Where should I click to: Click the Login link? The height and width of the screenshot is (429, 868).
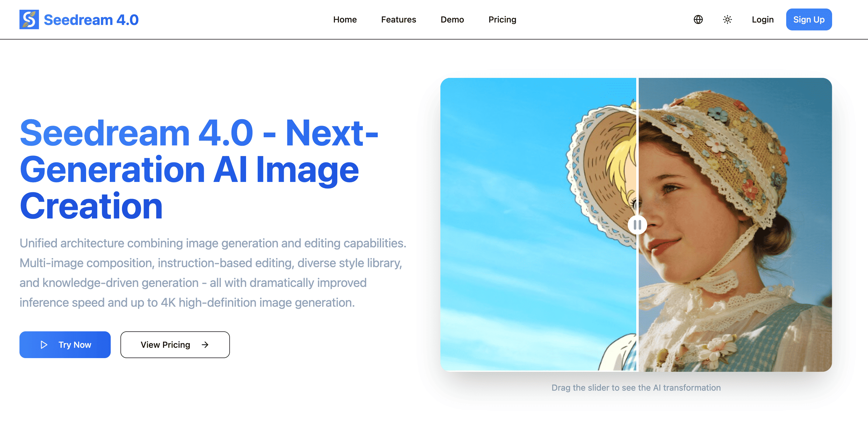tap(762, 19)
